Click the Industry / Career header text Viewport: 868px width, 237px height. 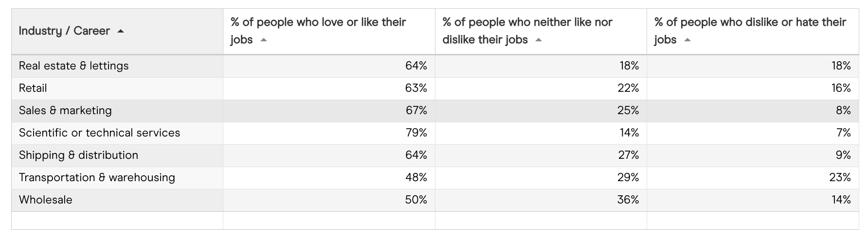pyautogui.click(x=64, y=31)
